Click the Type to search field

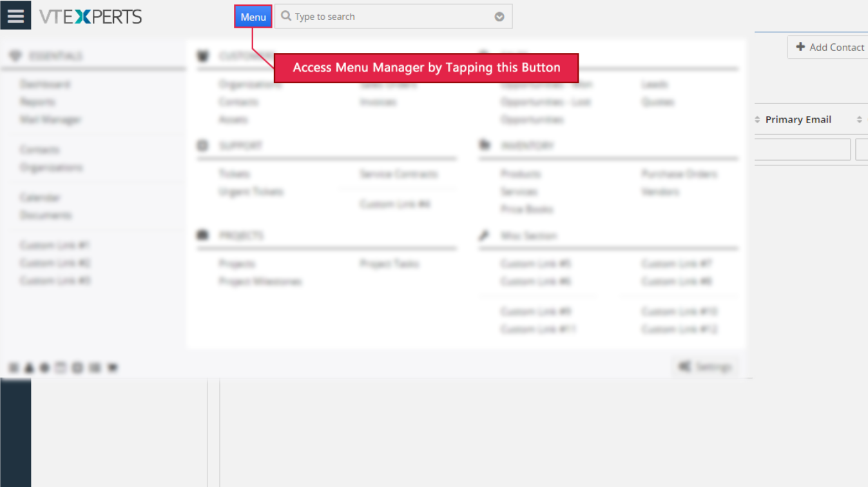pos(394,17)
